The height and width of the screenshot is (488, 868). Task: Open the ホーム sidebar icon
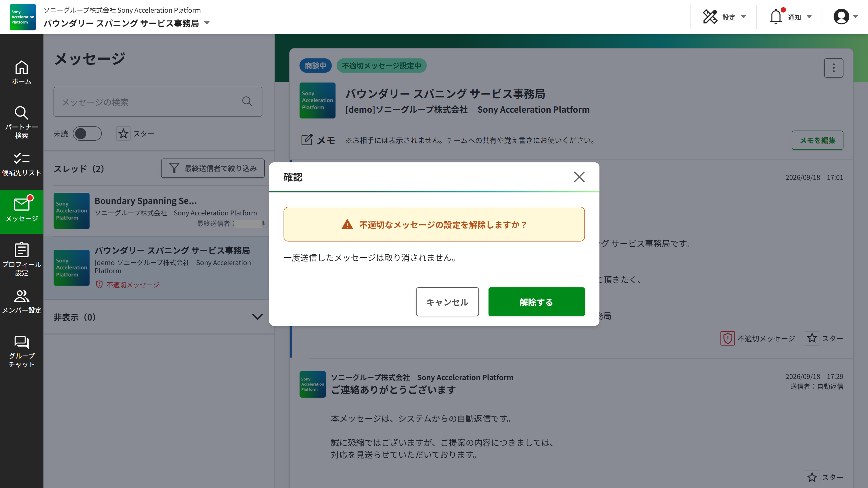(x=22, y=72)
